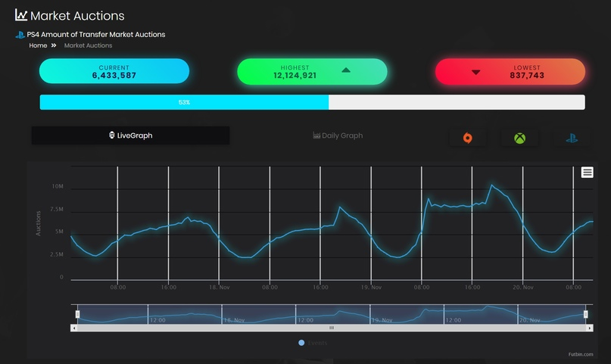611x364 pixels.
Task: Go to Home breadcrumb link
Action: (38, 45)
